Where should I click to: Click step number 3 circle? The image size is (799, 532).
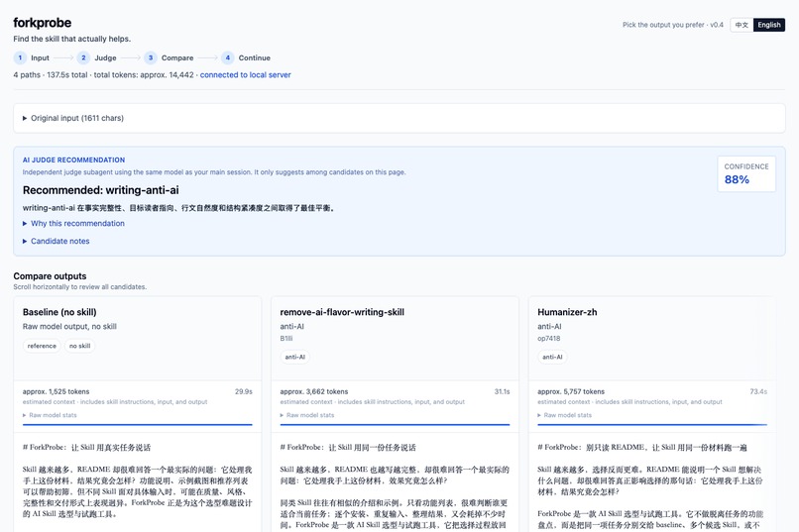click(x=151, y=57)
